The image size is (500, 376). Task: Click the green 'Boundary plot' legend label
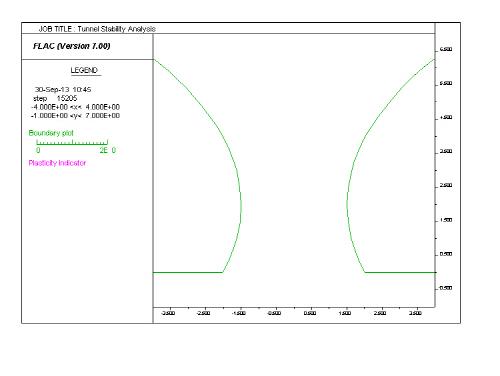tap(51, 133)
